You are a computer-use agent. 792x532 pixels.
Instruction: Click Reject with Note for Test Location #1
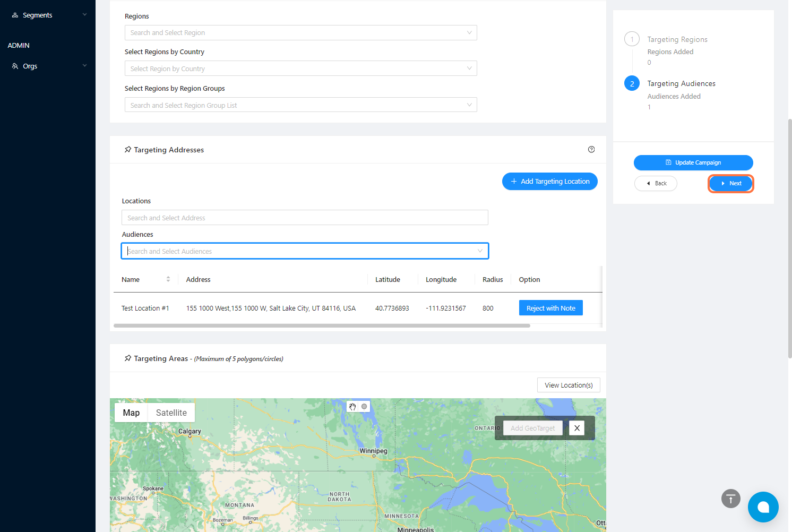(x=551, y=308)
